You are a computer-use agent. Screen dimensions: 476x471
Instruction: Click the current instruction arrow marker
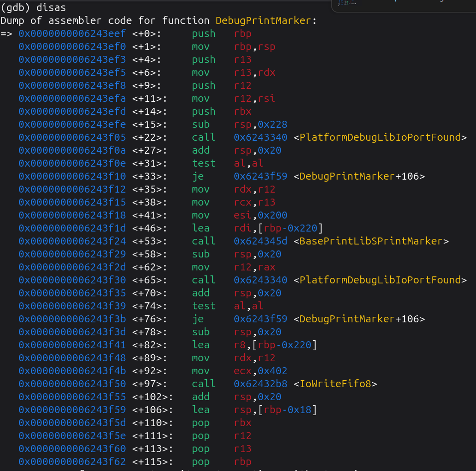pyautogui.click(x=6, y=34)
